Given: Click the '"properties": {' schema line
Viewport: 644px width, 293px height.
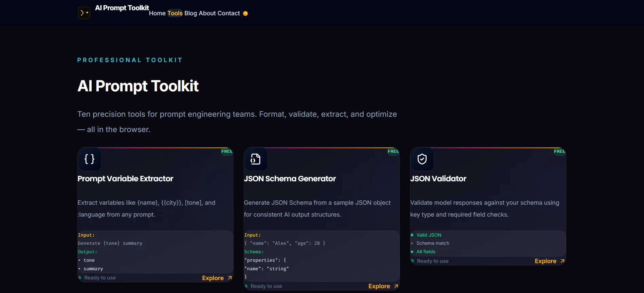Looking at the screenshot, I should coord(265,260).
